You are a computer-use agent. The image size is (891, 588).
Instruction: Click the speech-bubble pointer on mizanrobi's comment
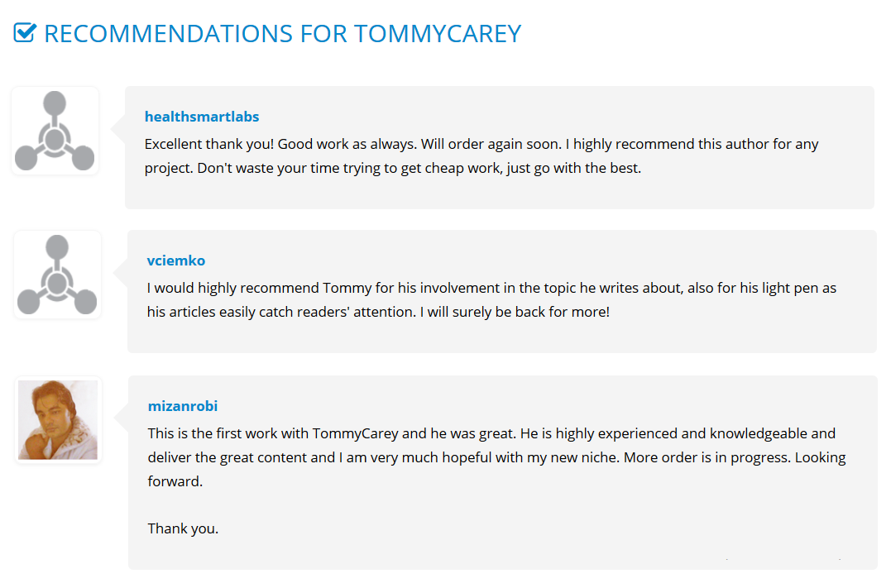pos(122,419)
